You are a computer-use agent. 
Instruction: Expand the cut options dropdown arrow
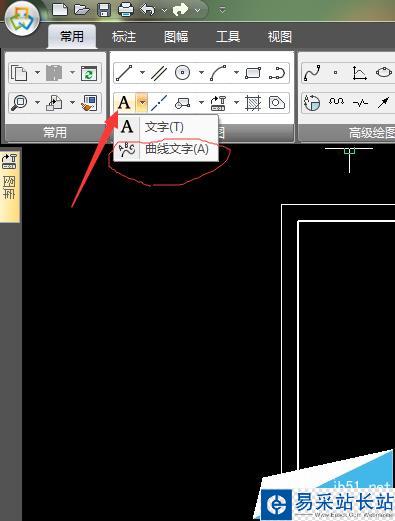tap(72, 73)
